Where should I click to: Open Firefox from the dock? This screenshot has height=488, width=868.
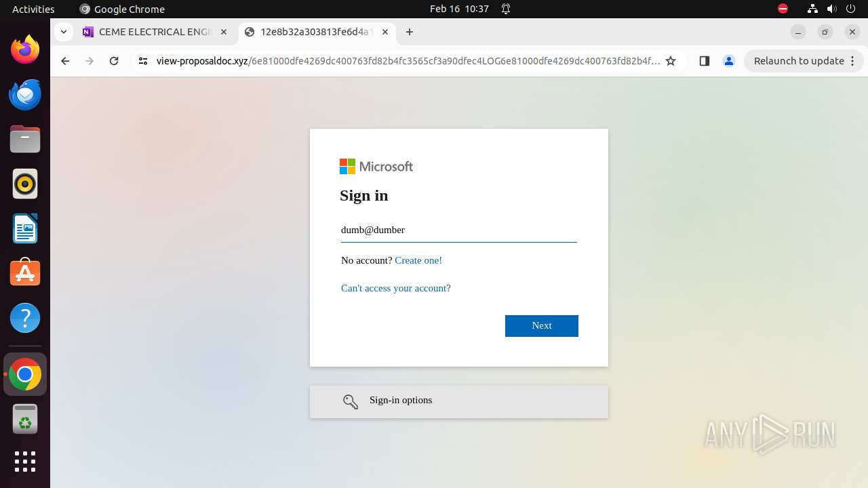pos(25,49)
